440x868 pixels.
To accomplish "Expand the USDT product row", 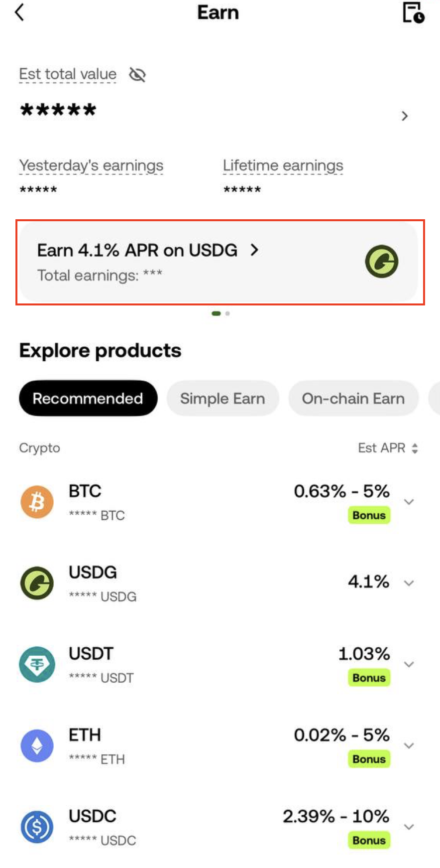I will (409, 664).
